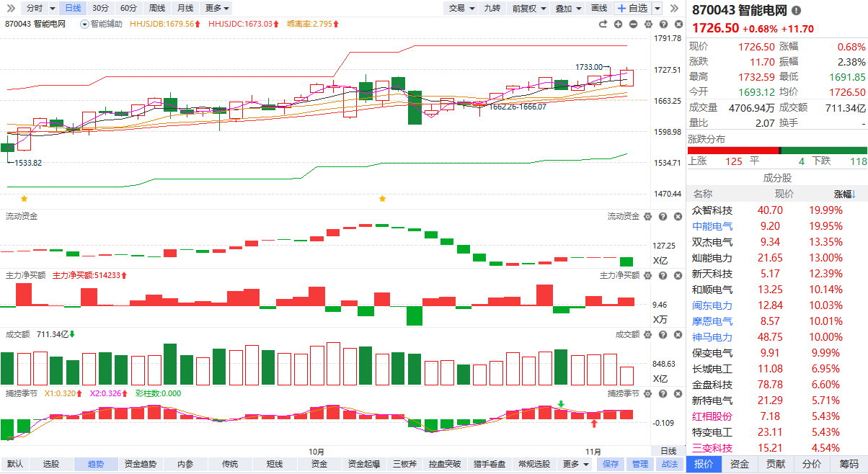This screenshot has height=474, width=868.
Task: Toggle the 智能辅助 overlay
Action: [x=102, y=24]
